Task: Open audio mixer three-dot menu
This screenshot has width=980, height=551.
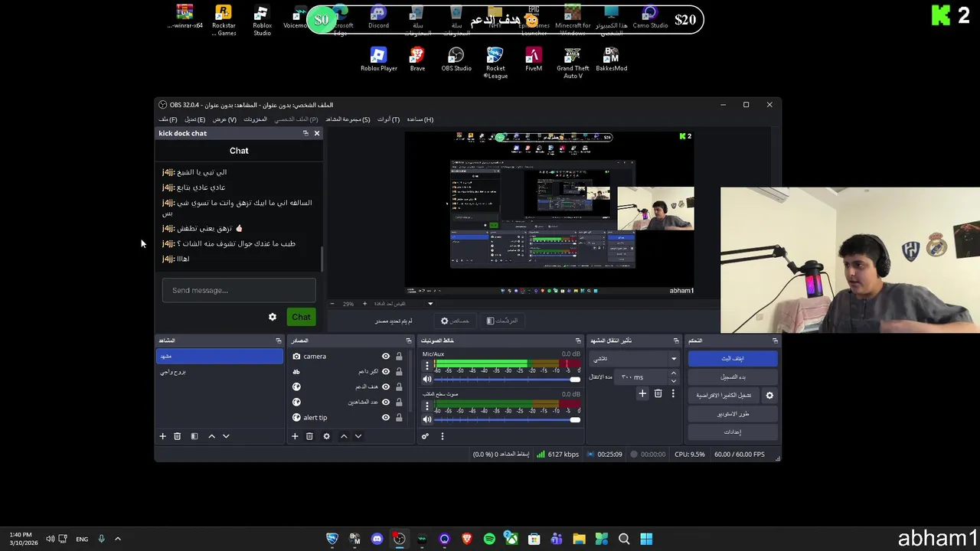Action: point(442,436)
